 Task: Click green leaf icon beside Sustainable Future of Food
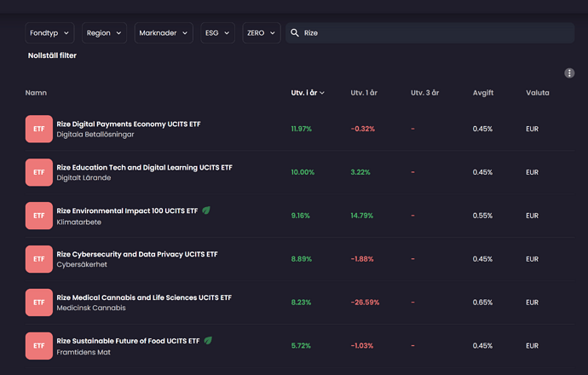coord(208,341)
